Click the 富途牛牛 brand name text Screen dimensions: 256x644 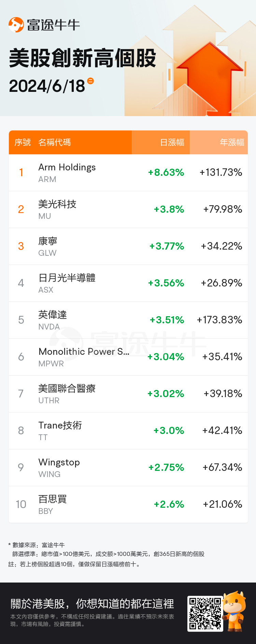tap(53, 25)
